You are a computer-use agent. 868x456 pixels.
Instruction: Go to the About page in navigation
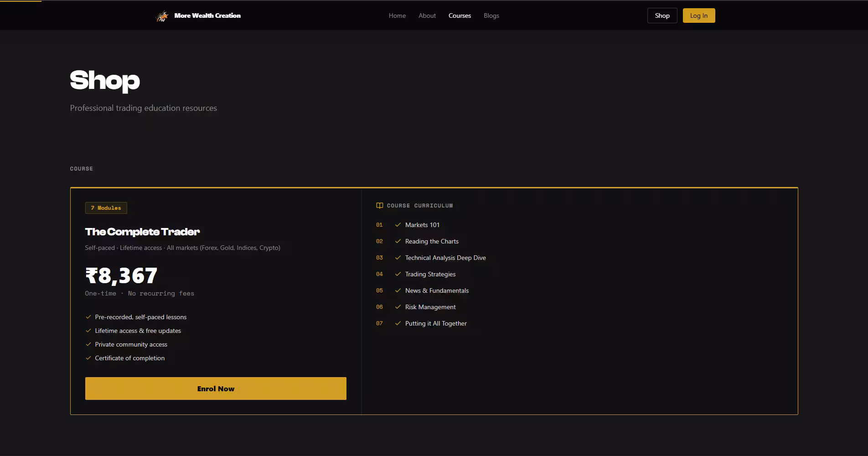pos(427,16)
